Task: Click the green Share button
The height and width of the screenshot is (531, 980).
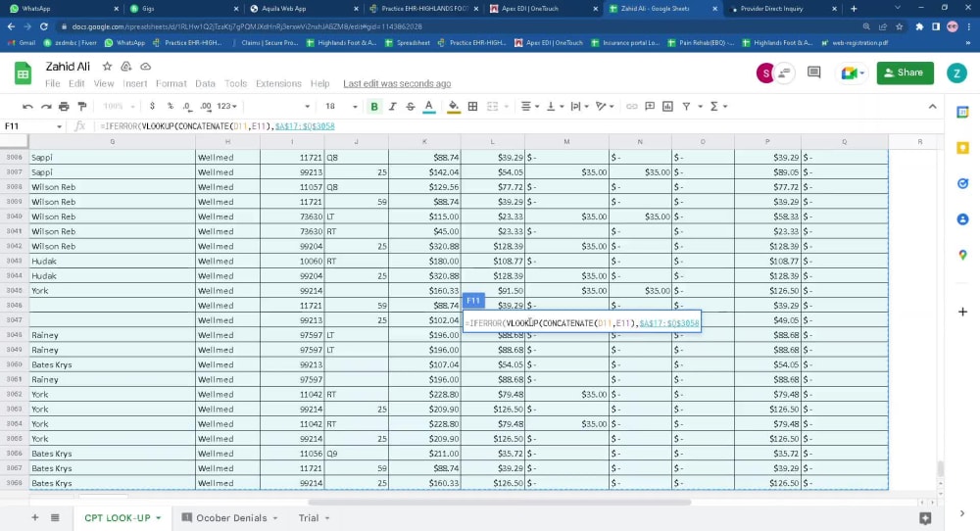Action: (905, 72)
